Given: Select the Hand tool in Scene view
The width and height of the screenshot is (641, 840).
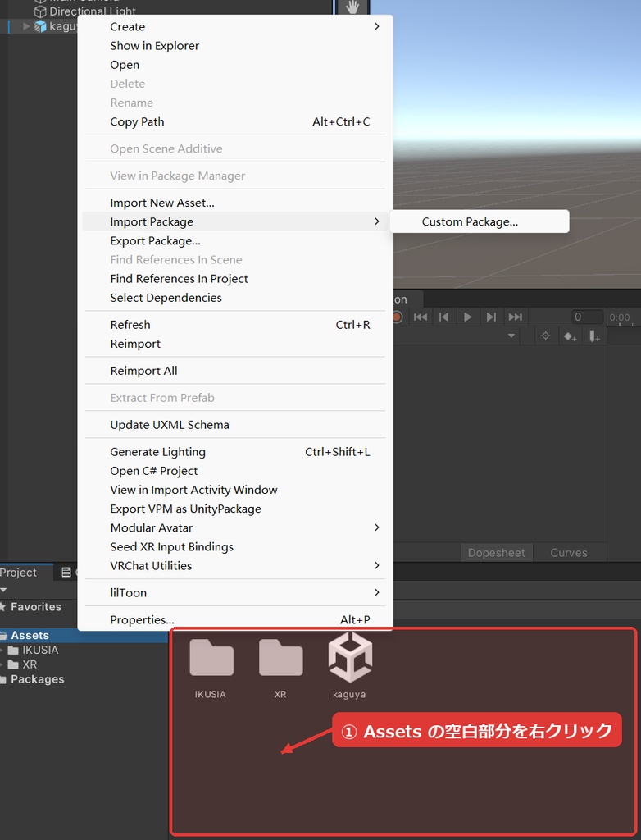Looking at the screenshot, I should pyautogui.click(x=352, y=7).
